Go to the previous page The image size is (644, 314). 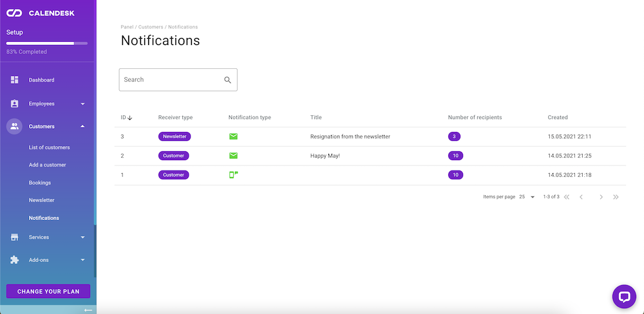[581, 197]
